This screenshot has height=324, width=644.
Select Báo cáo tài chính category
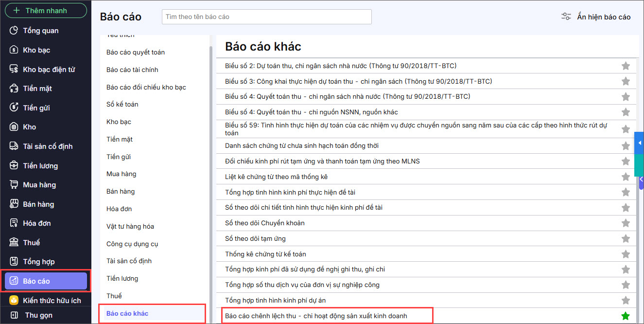point(132,70)
